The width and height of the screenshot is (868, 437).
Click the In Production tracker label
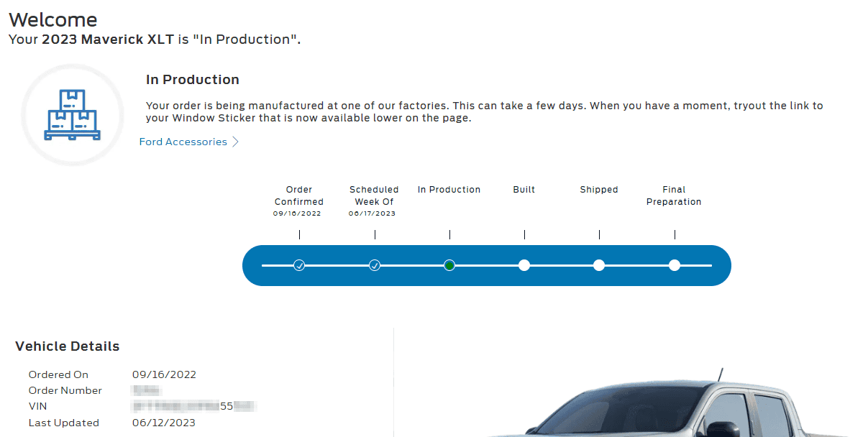coord(449,190)
